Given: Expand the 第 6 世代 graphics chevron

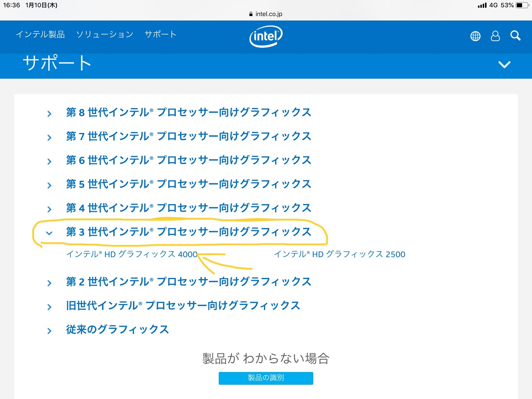Looking at the screenshot, I should pyautogui.click(x=50, y=162).
